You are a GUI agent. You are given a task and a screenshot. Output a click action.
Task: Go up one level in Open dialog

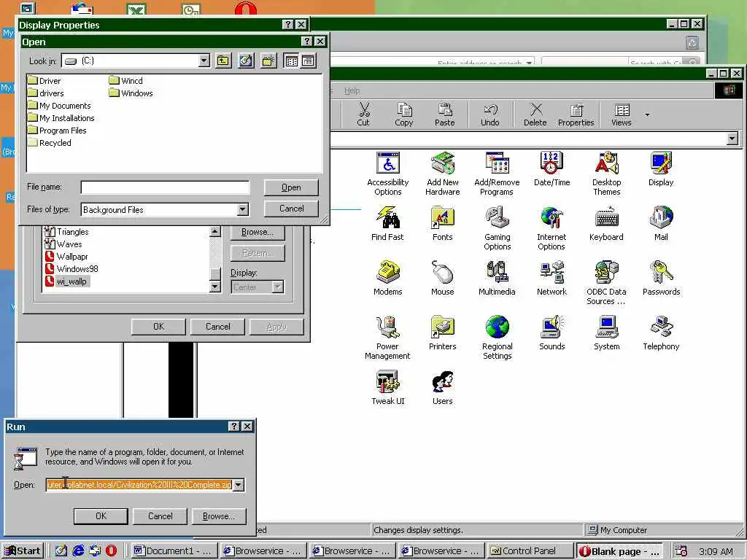(x=223, y=61)
